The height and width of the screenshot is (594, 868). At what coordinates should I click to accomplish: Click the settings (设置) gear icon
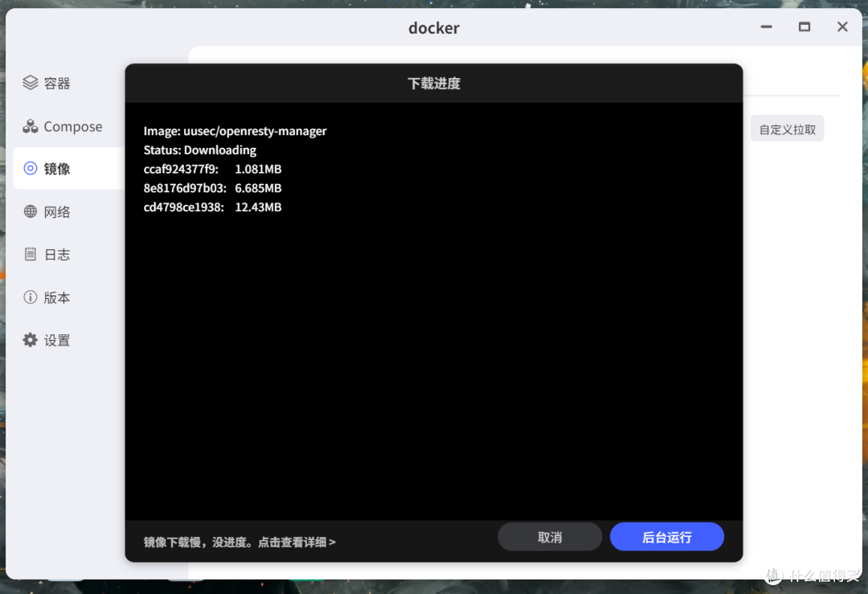(30, 340)
